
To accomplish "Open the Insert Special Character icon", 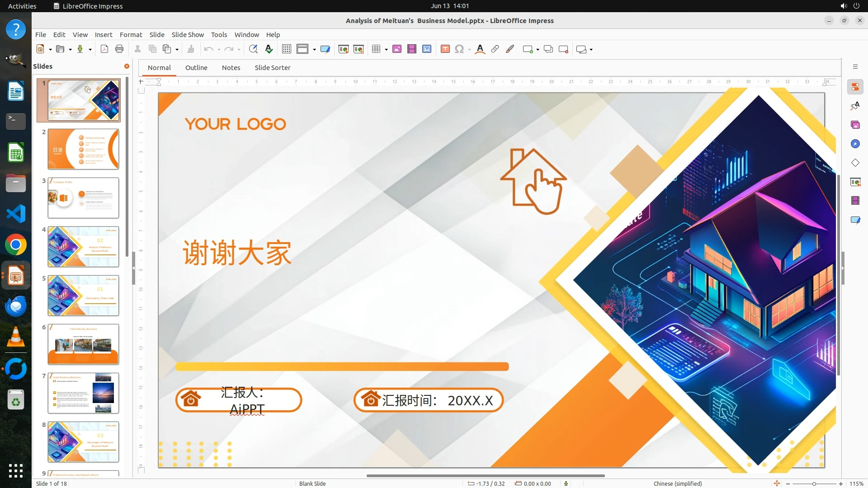I will (x=459, y=49).
